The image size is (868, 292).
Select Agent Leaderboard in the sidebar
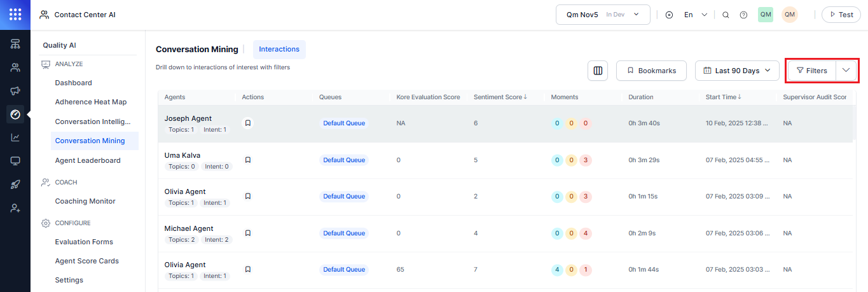tap(88, 160)
